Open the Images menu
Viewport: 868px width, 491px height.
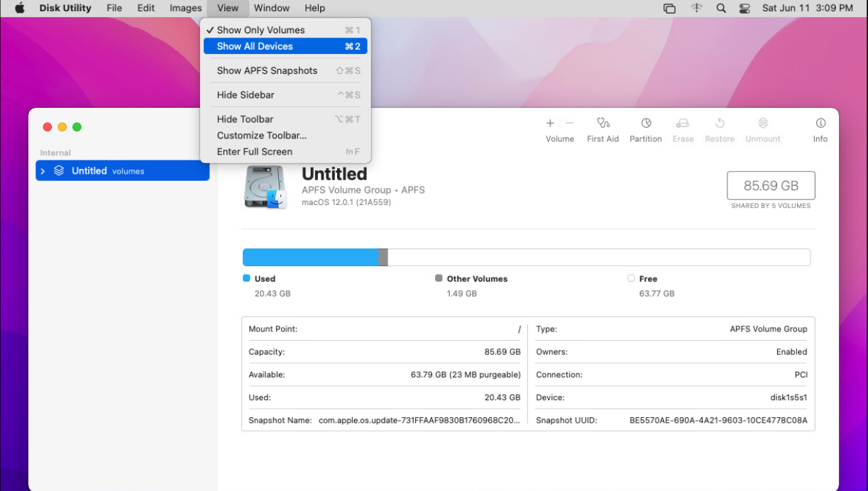click(185, 8)
